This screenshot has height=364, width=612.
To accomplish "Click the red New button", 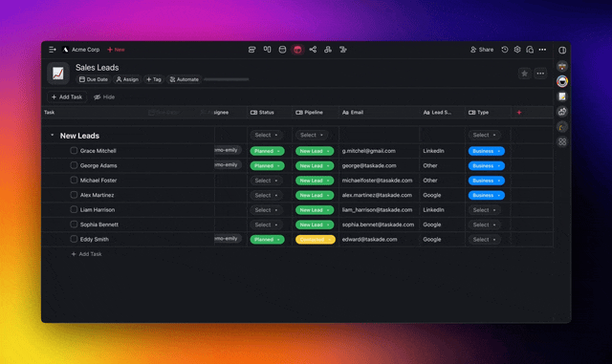I will [x=116, y=50].
